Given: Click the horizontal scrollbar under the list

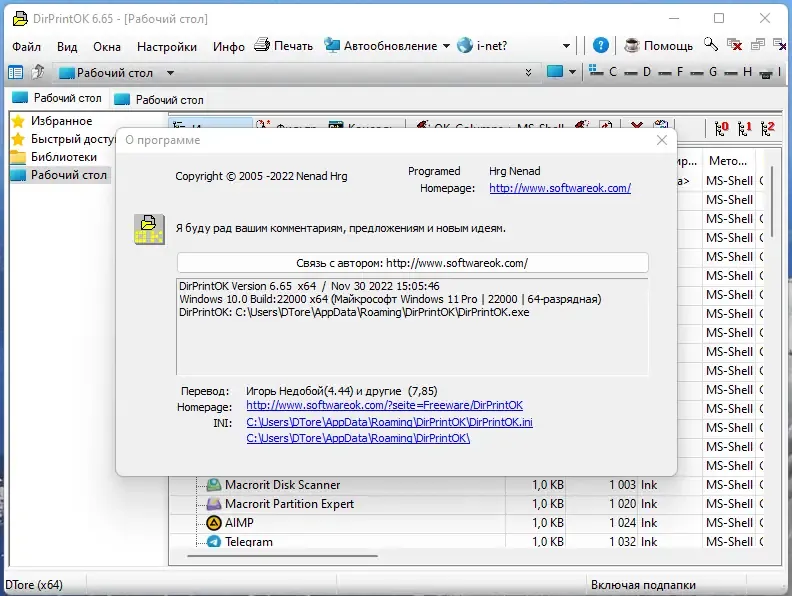Looking at the screenshot, I should point(282,556).
